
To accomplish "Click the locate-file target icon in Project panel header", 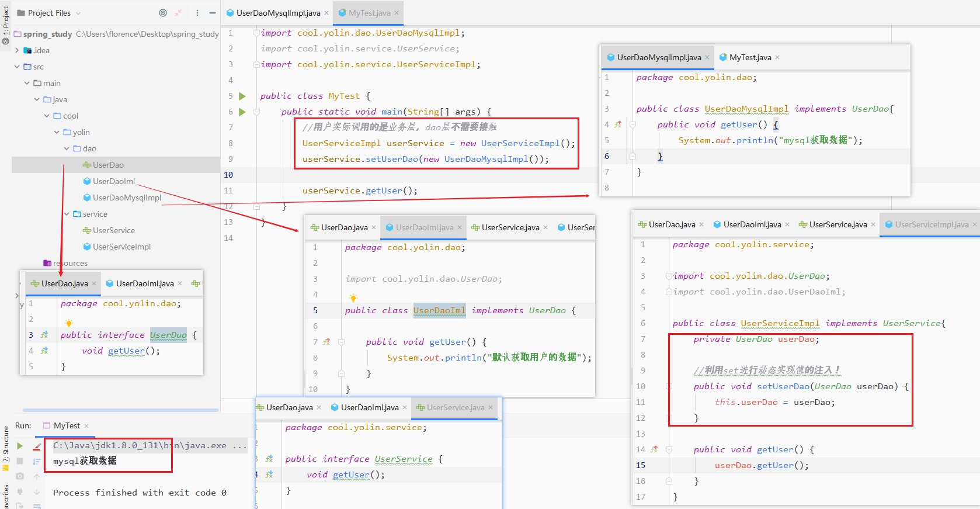I will pos(163,13).
